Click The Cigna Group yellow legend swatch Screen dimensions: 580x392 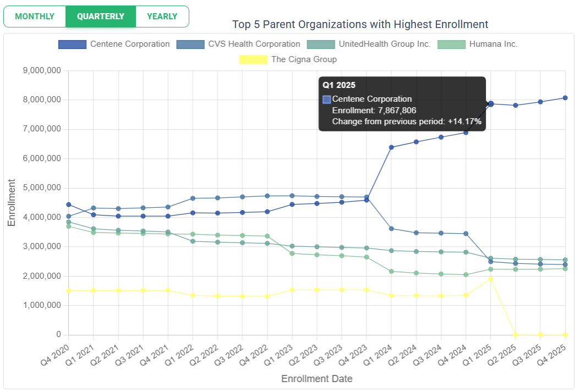click(253, 59)
